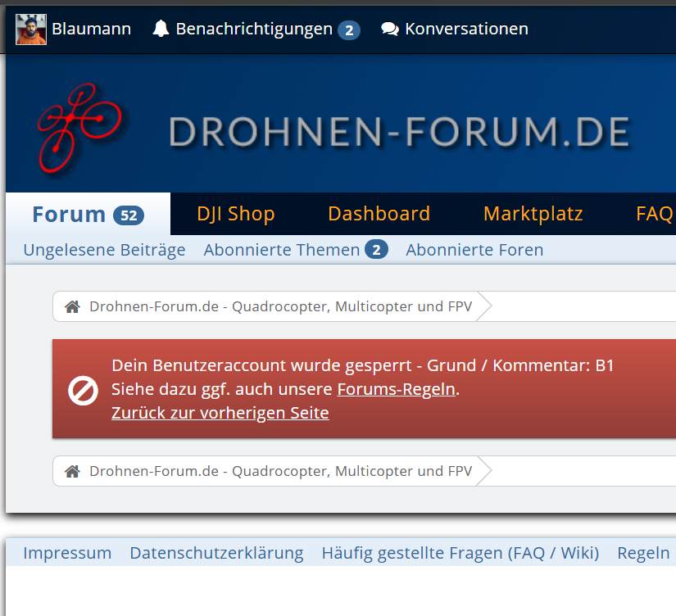This screenshot has width=676, height=616.
Task: Open your profile via the Blaumann avatar picture
Action: pyautogui.click(x=30, y=28)
